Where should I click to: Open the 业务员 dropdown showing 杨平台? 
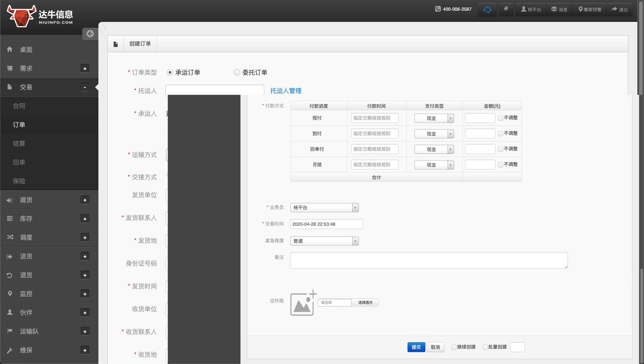coord(324,207)
